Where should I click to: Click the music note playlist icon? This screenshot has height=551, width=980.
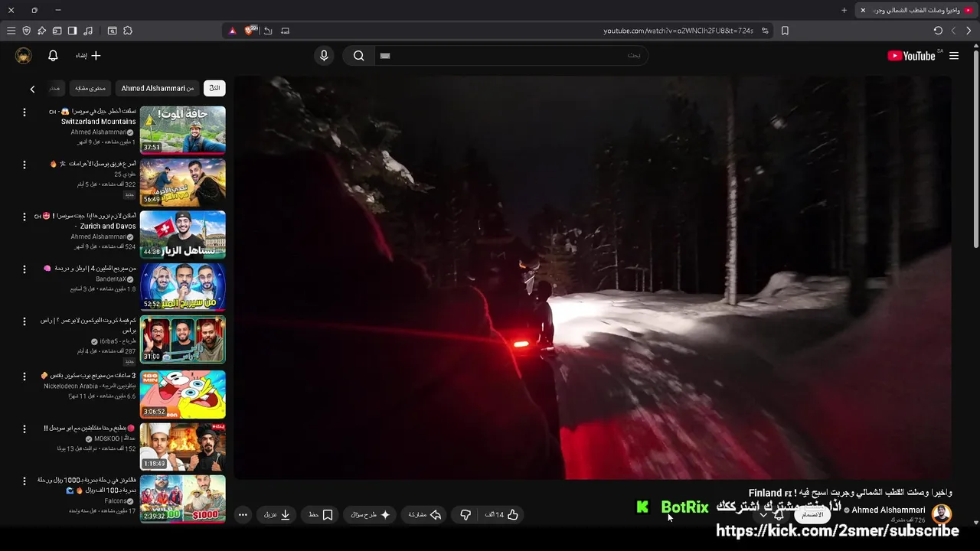(x=88, y=31)
